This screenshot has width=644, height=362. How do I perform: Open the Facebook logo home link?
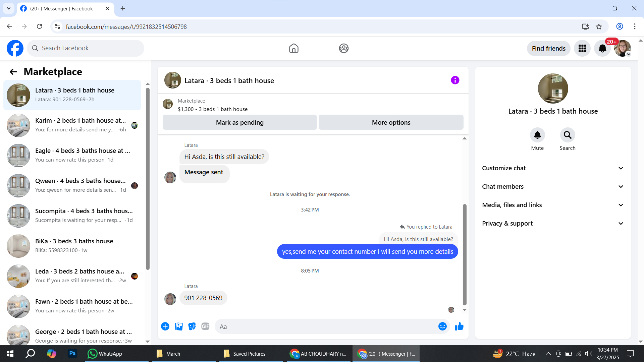(15, 48)
